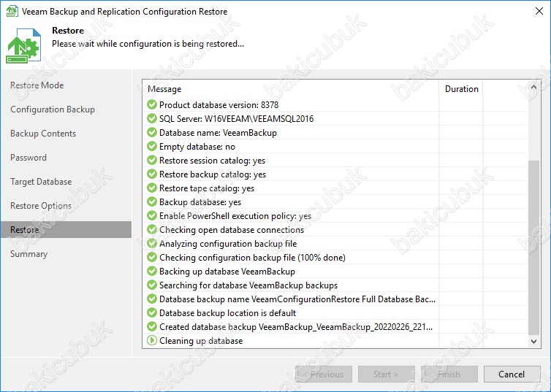This screenshot has width=551, height=392.
Task: Click check icon beside Database backup name row
Action: (152, 299)
